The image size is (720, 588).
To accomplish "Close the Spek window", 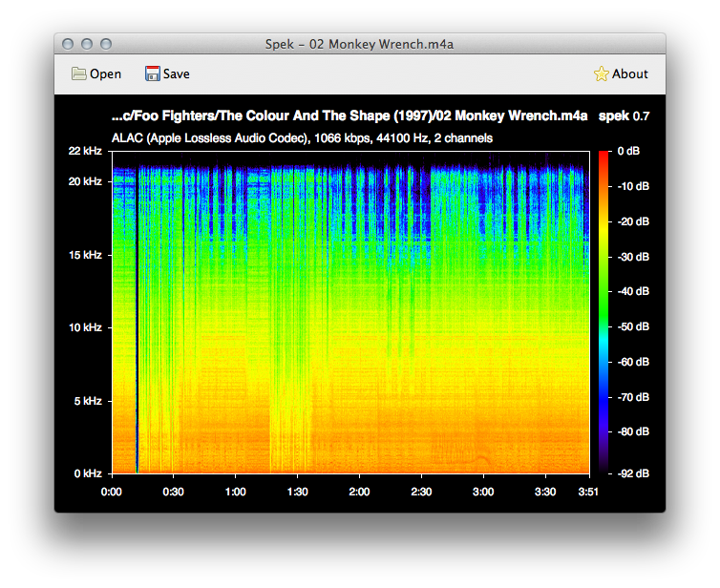I will [x=68, y=44].
